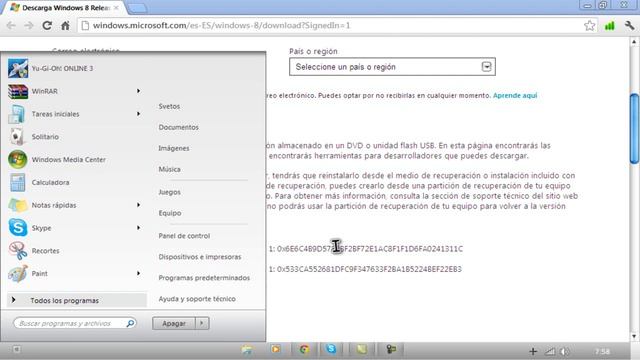This screenshot has height=360, width=640.
Task: Open Windows Explorer from taskbar
Action: (x=247, y=349)
